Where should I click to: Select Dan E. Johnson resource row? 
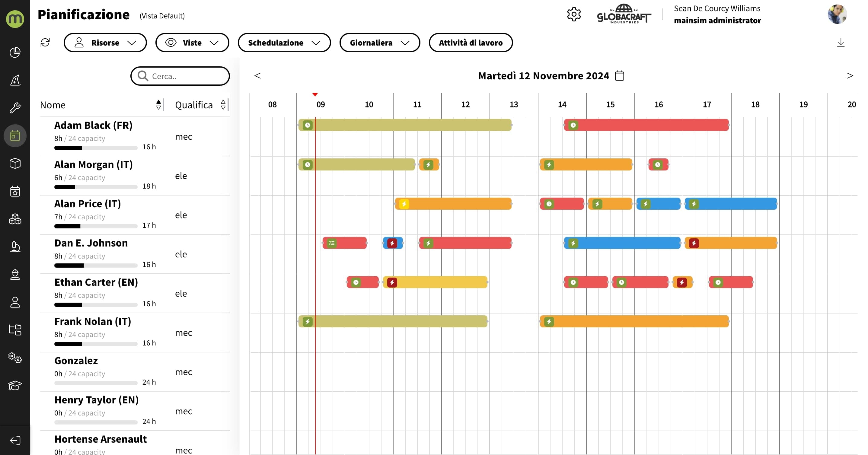point(135,254)
